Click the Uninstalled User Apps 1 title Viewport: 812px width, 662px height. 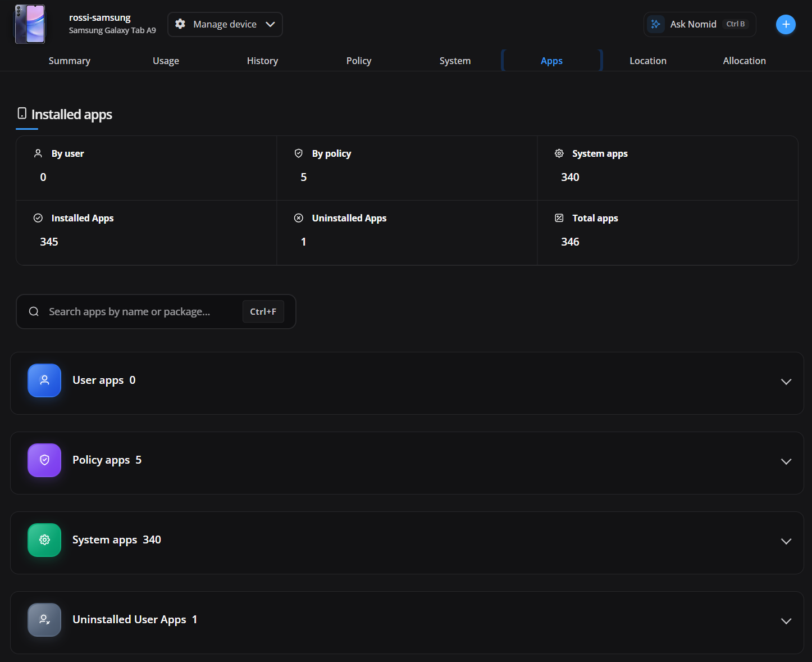[135, 620]
